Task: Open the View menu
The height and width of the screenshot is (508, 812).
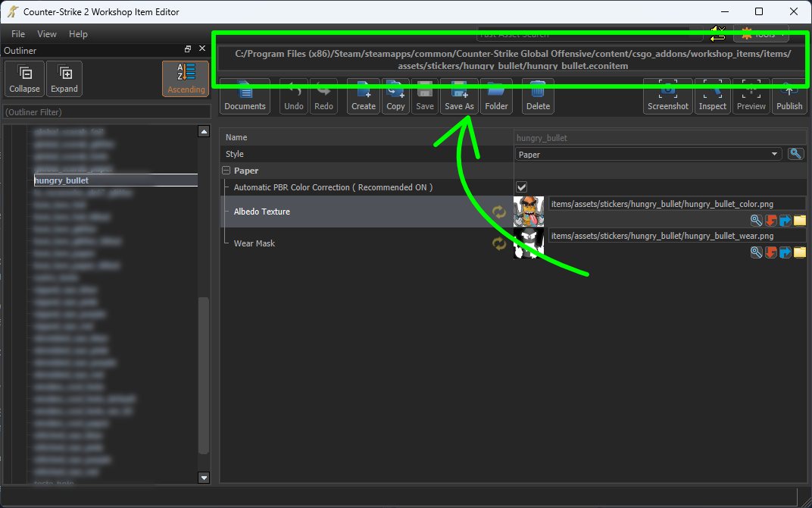Action: pyautogui.click(x=47, y=33)
